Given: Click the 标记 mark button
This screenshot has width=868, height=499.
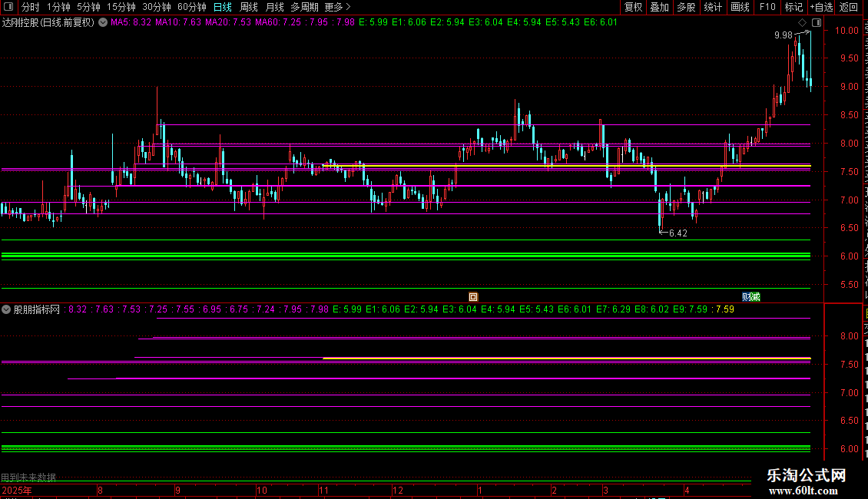Looking at the screenshot, I should point(793,7).
